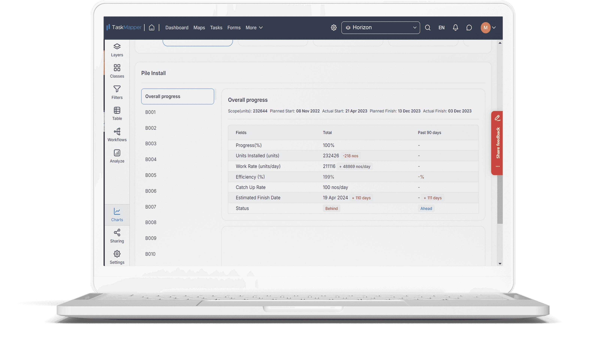Open the Analyze sidebar panel
This screenshot has width=598, height=364.
[117, 156]
